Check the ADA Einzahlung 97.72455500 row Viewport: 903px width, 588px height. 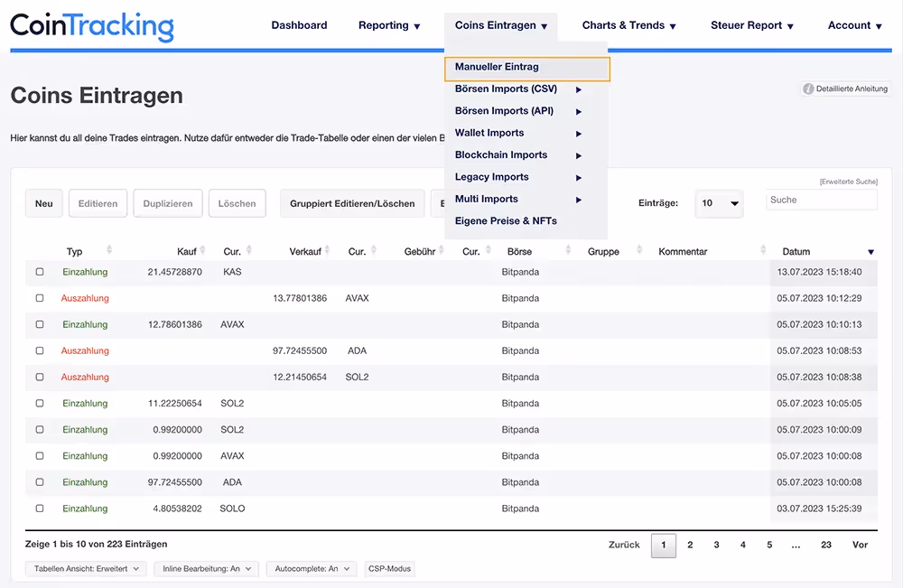click(40, 482)
